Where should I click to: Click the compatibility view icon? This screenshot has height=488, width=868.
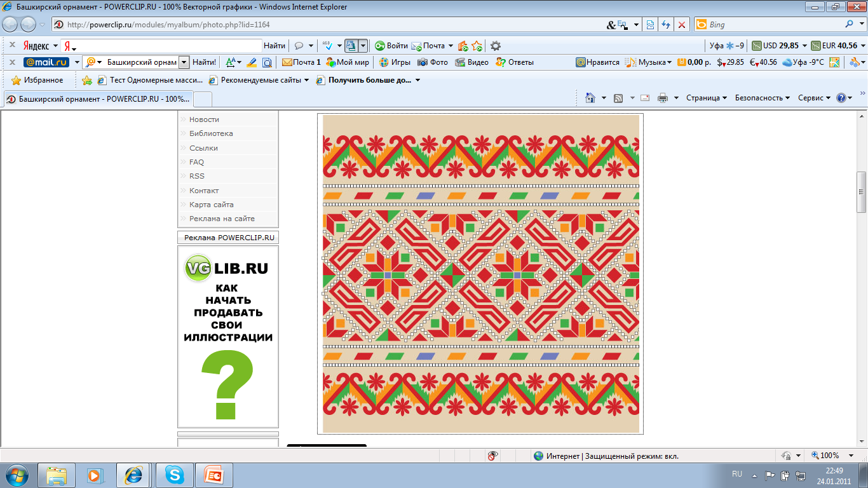point(651,25)
